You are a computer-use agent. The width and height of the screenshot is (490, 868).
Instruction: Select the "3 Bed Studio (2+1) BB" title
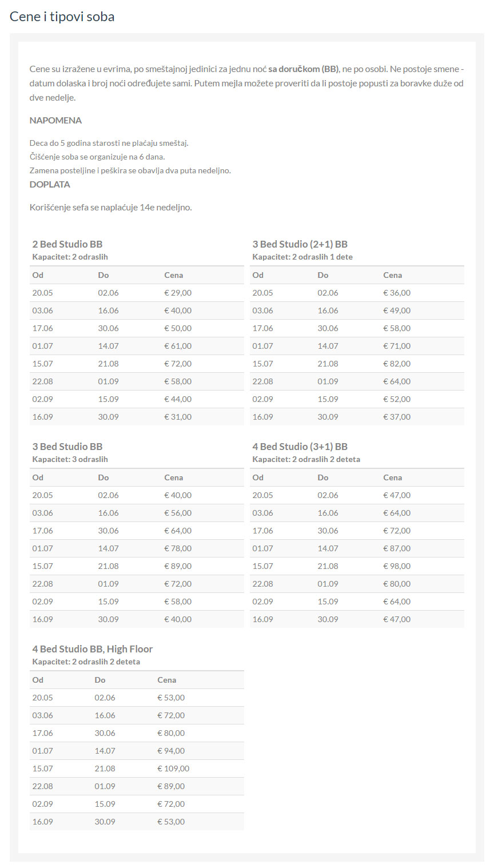300,244
